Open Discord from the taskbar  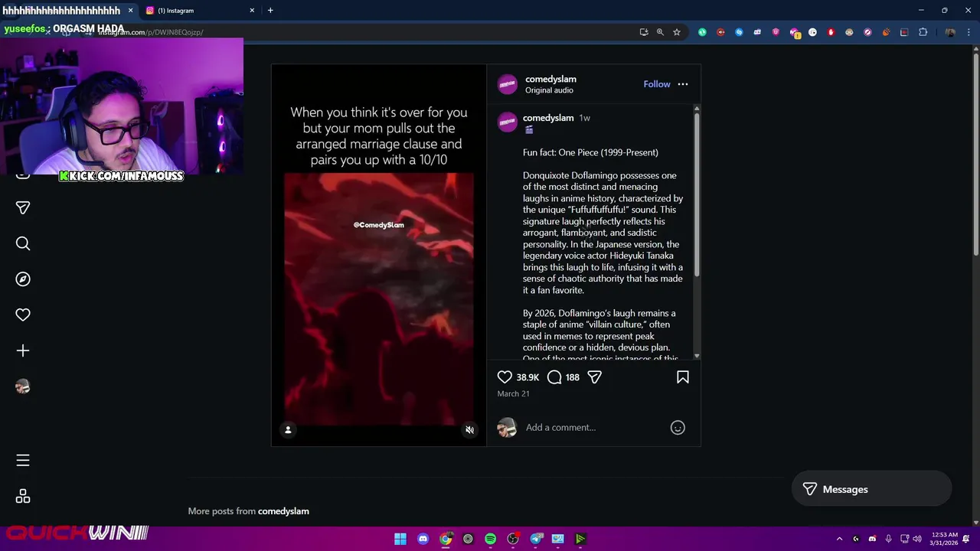tap(423, 539)
